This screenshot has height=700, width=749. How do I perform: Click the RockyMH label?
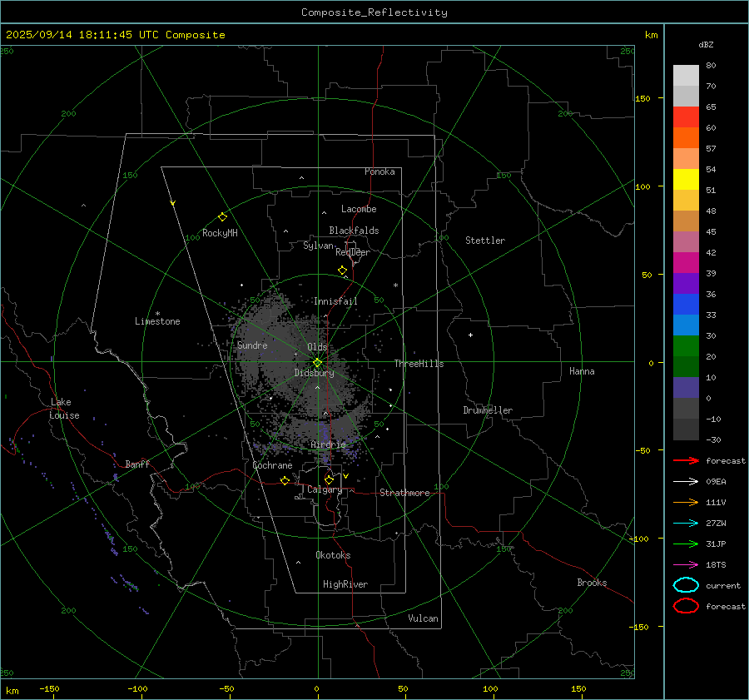click(x=220, y=233)
